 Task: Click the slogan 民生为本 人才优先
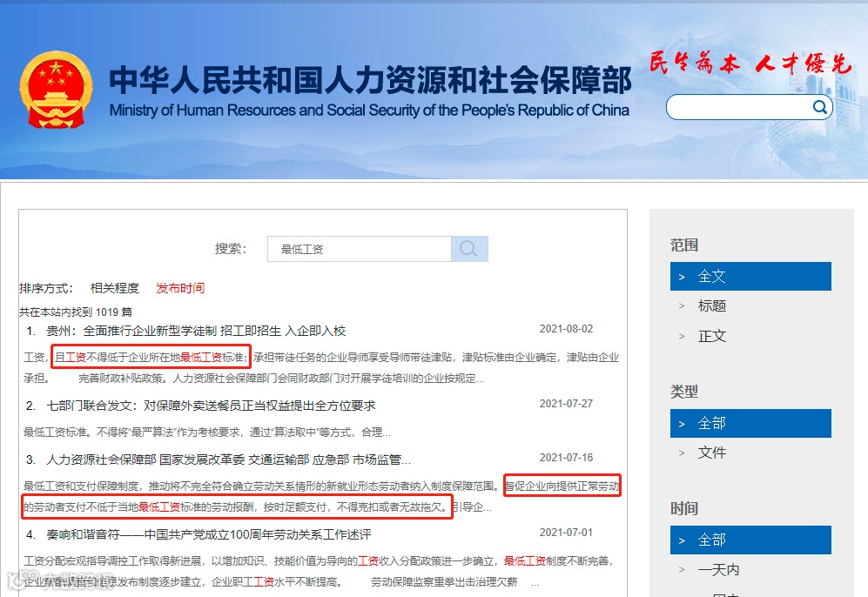point(750,63)
